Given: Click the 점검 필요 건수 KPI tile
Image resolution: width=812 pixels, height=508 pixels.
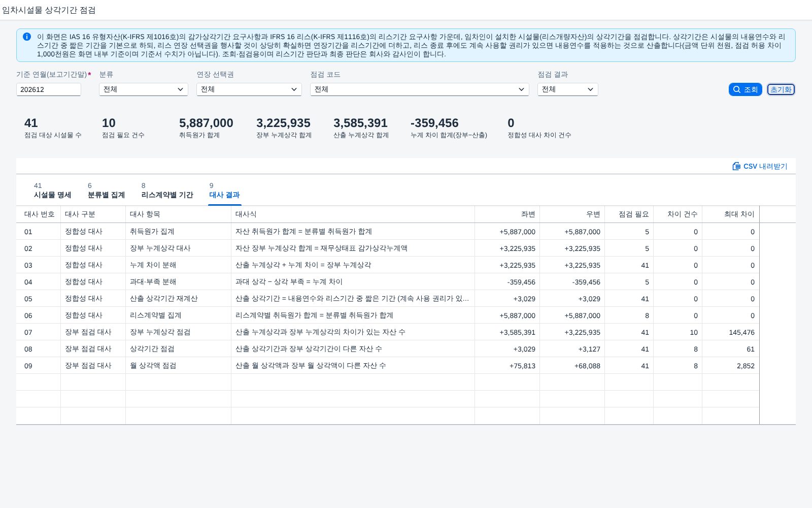Looking at the screenshot, I should click(x=123, y=128).
